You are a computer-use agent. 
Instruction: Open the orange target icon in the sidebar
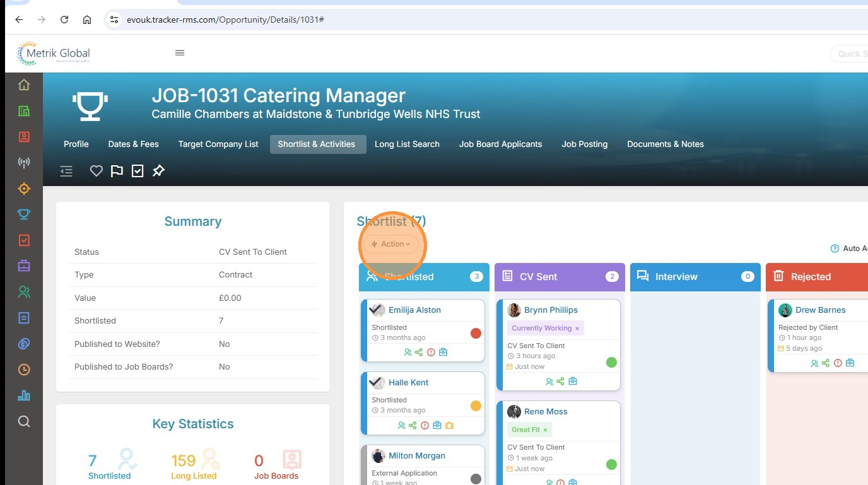(x=24, y=189)
